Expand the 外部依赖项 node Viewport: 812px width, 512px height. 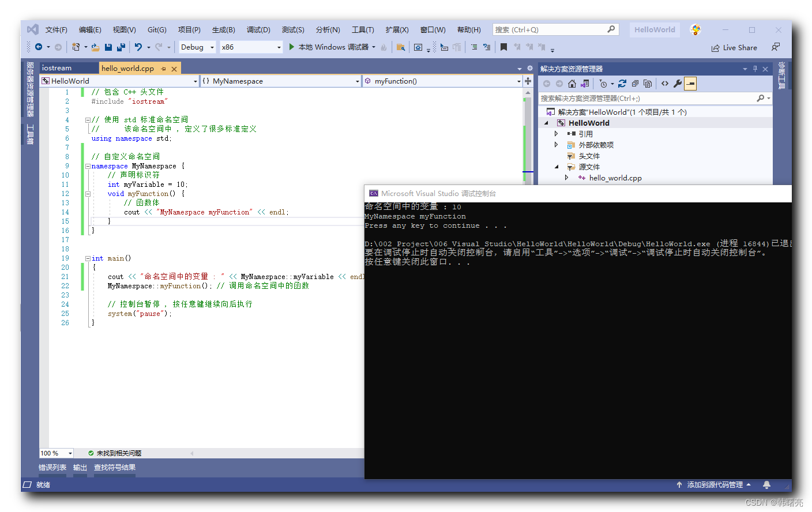point(556,145)
